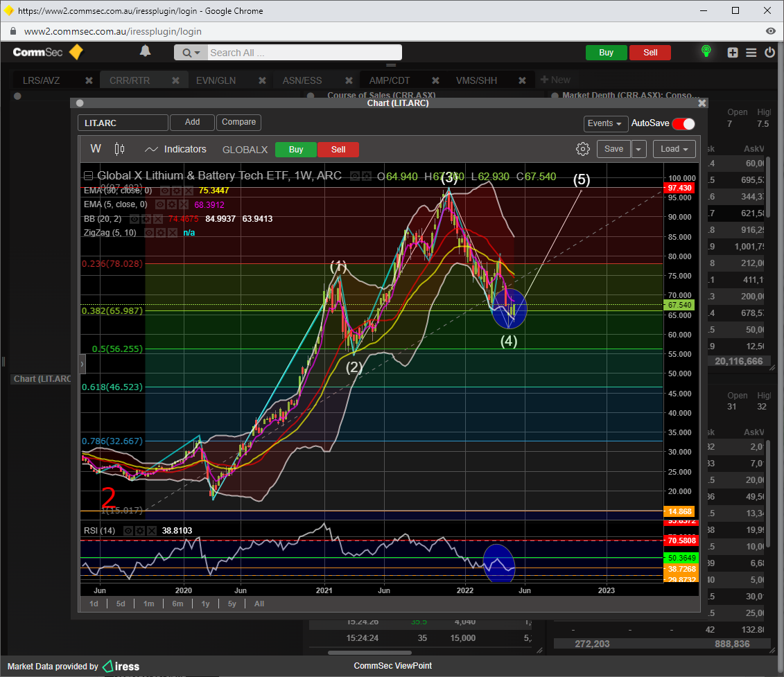
Task: Open the chart settings gear icon
Action: pos(582,149)
